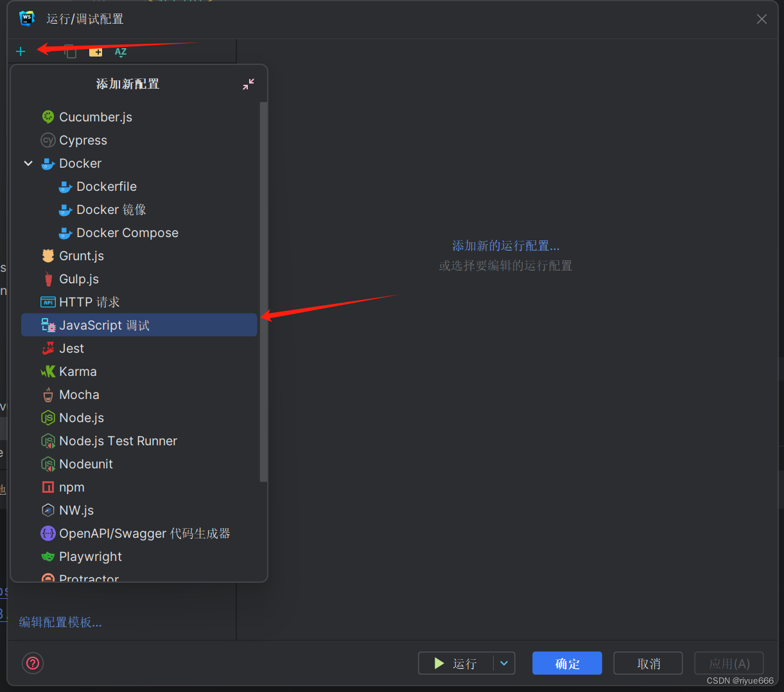Click the new folder toolbar icon

click(x=96, y=51)
